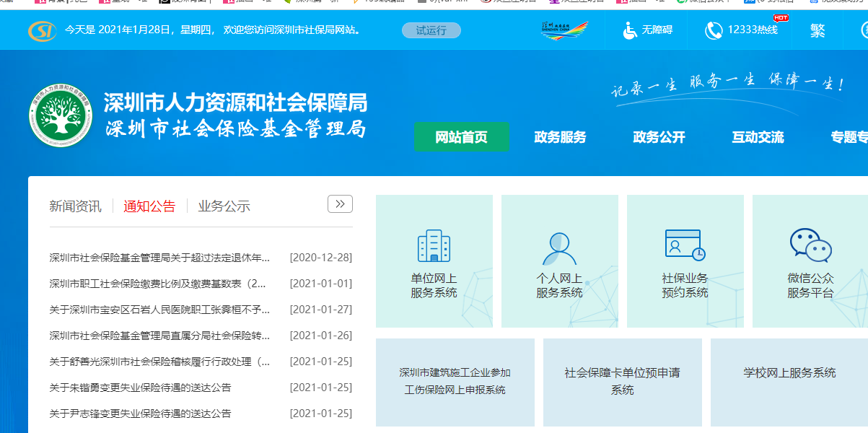The image size is (868, 433).
Task: Open 学校网上服务系统 card
Action: tap(789, 382)
